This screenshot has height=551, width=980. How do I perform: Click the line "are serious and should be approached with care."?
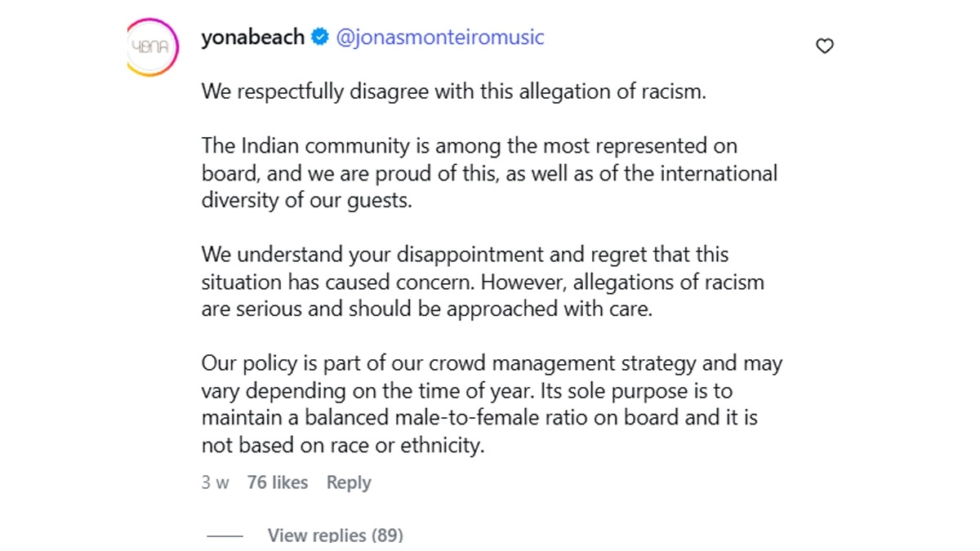[x=427, y=310]
